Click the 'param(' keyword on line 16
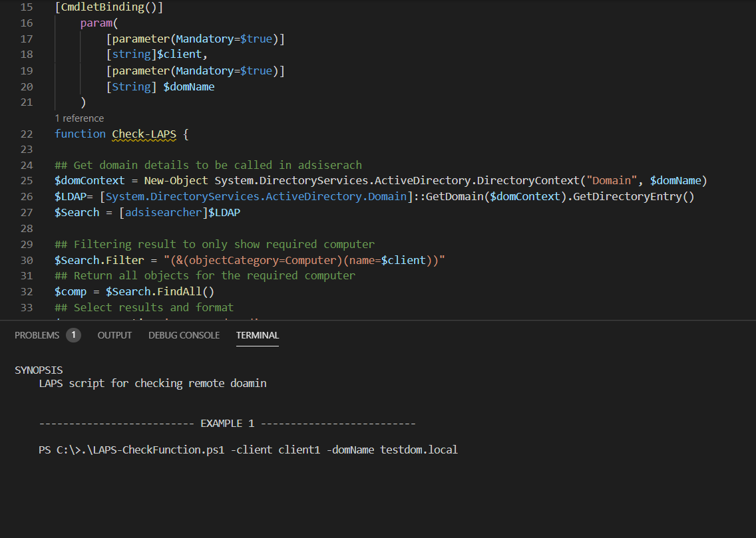The image size is (756, 538). pos(99,23)
